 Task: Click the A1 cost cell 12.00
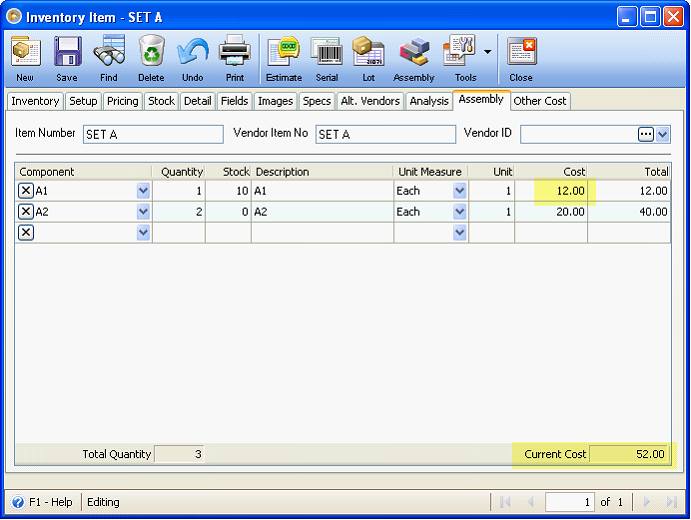tap(551, 191)
